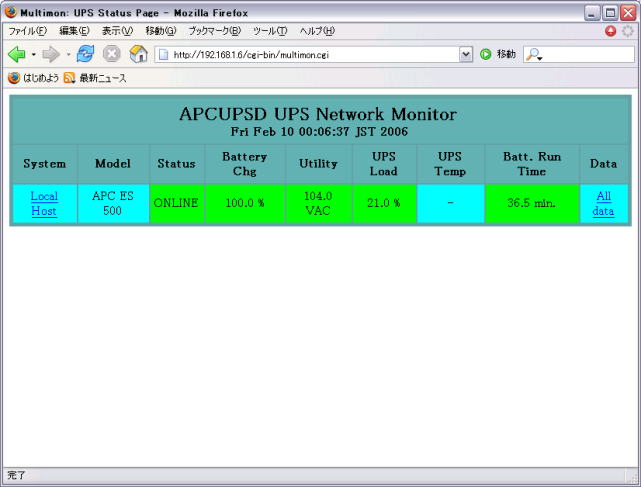641x487 pixels.
Task: Close the Firefox window
Action: [628, 13]
